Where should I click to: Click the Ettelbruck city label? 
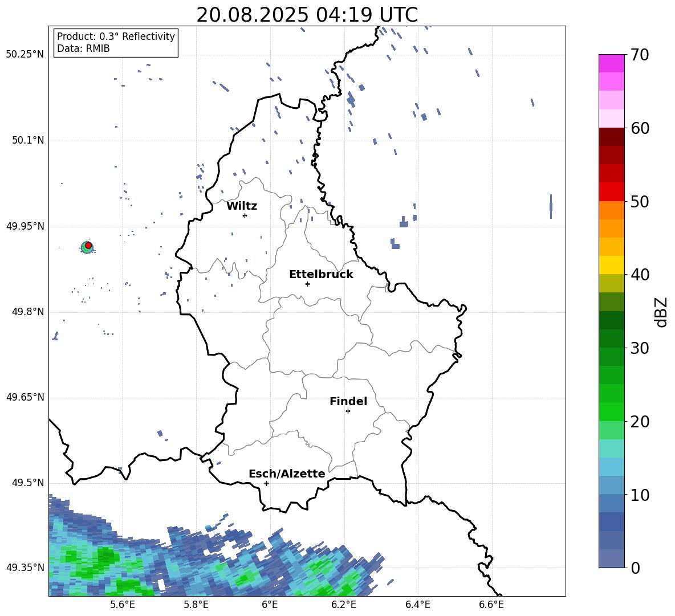pyautogui.click(x=321, y=275)
